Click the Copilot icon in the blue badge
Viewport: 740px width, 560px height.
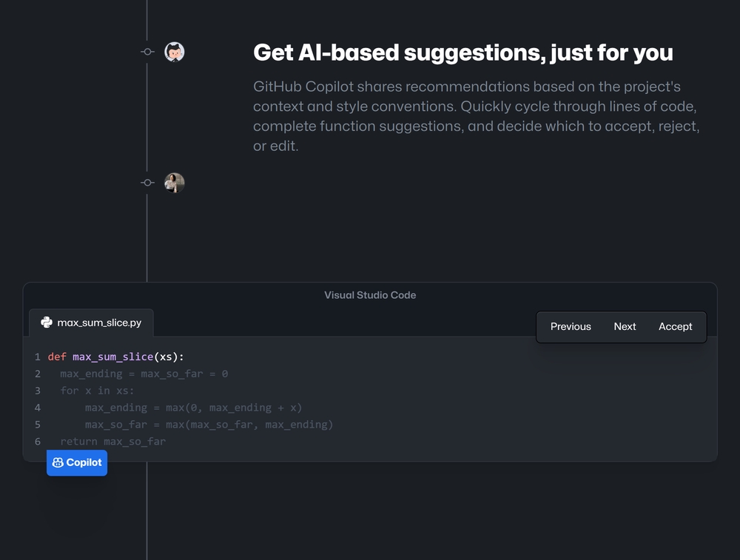[58, 462]
